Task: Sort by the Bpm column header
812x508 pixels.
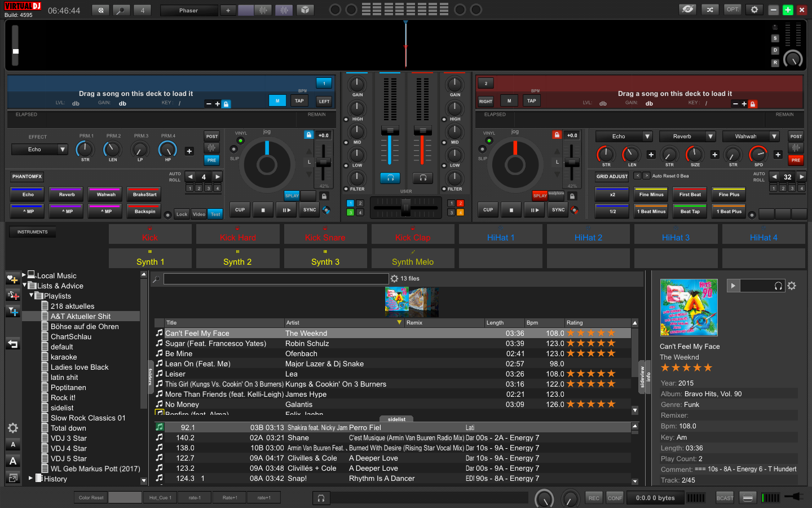Action: pyautogui.click(x=544, y=323)
